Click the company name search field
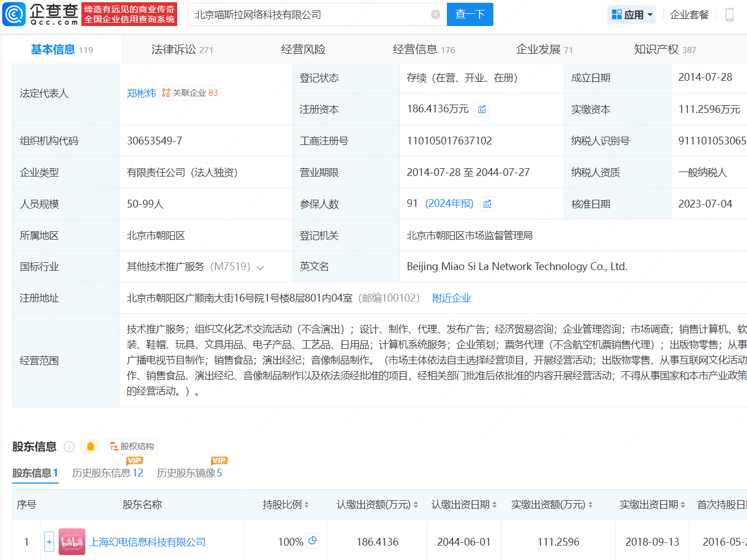 [310, 15]
